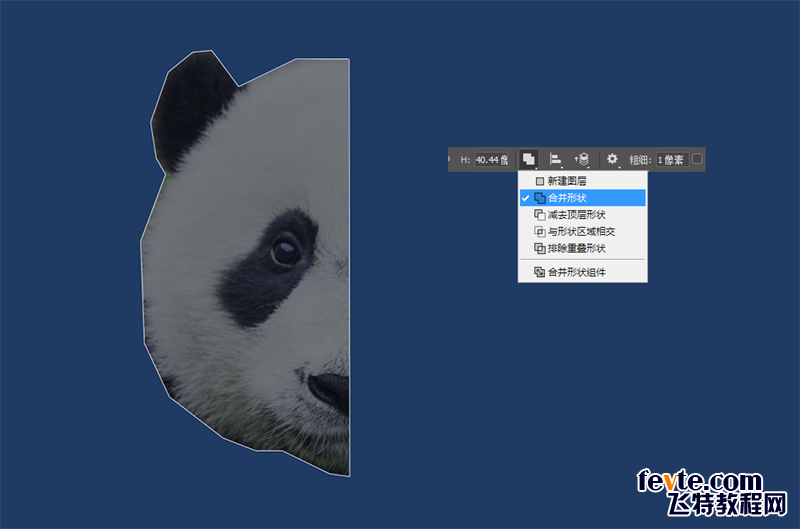The height and width of the screenshot is (529, 800).
Task: Select 排除重叠形状 option
Action: pos(575,248)
